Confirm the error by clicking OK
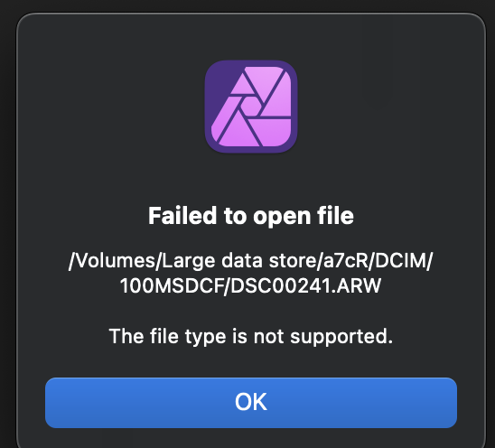This screenshot has height=448, width=495. click(x=251, y=403)
